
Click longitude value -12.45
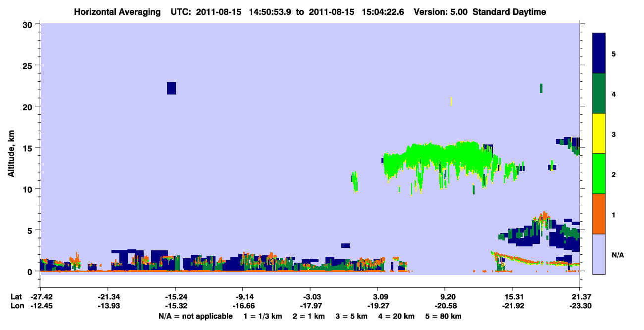(42, 306)
